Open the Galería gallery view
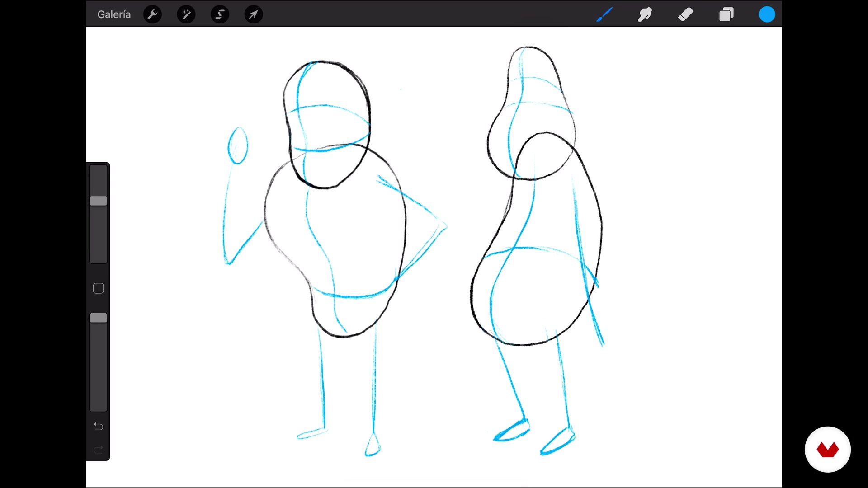 pos(114,14)
